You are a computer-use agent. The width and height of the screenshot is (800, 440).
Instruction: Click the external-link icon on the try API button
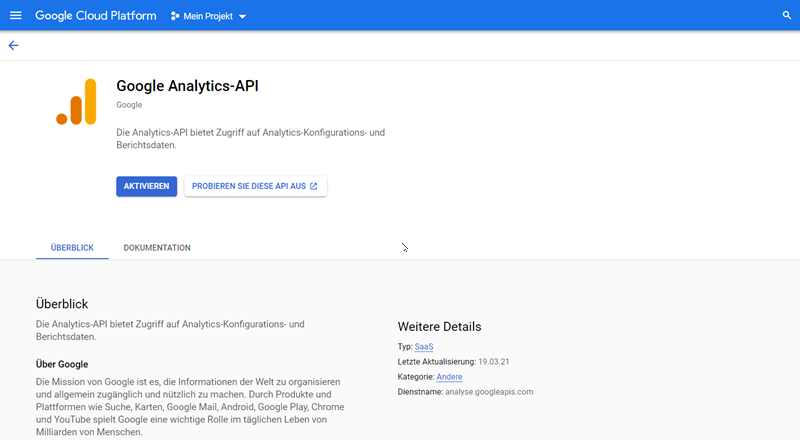click(x=314, y=186)
